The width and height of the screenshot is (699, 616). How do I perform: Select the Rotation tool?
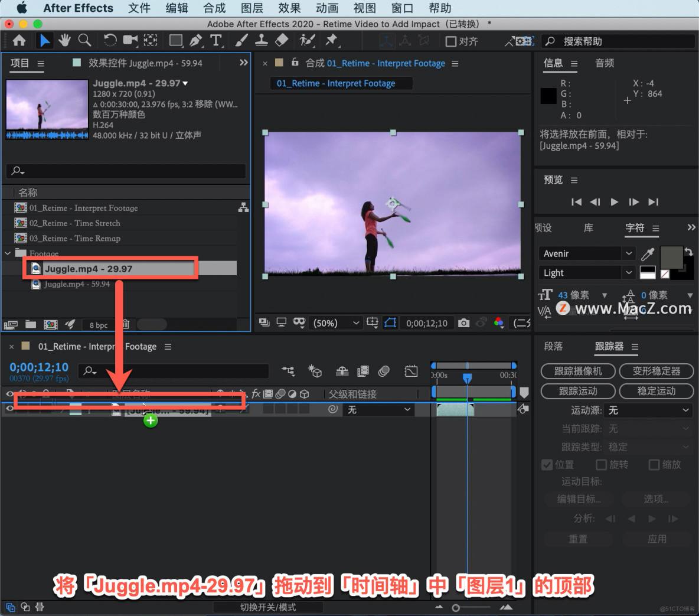110,41
